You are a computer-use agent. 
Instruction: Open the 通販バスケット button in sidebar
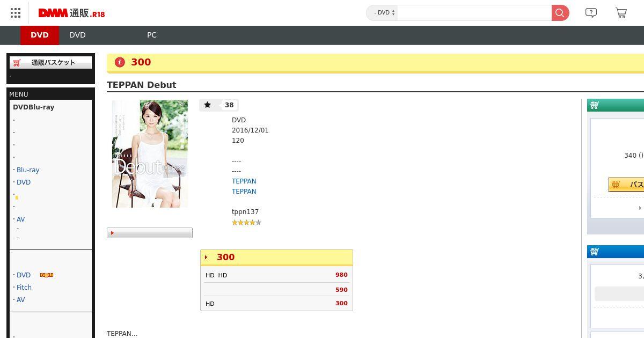point(51,62)
